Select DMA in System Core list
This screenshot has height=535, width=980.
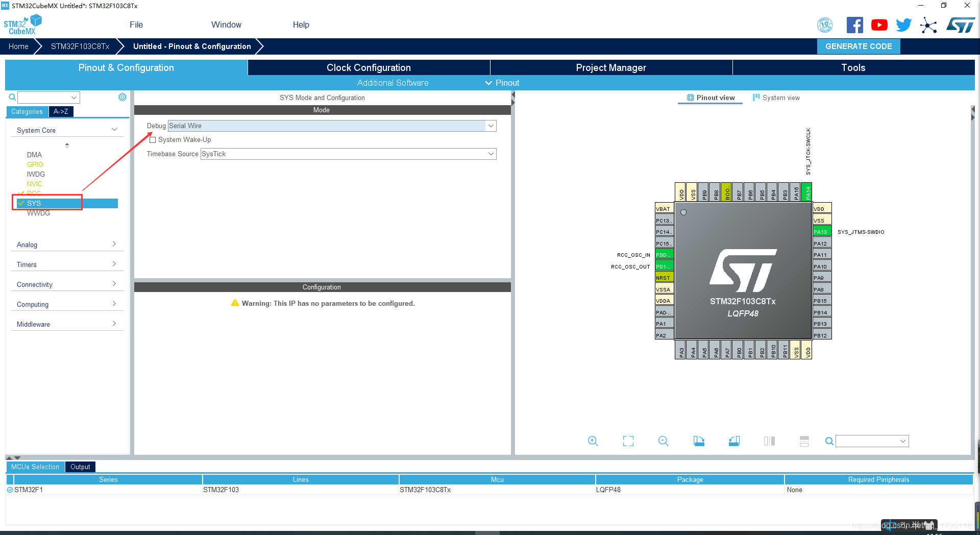click(34, 155)
